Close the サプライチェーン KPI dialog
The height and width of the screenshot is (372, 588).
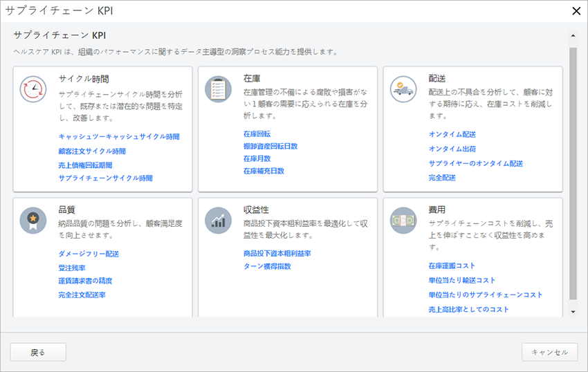coord(576,10)
